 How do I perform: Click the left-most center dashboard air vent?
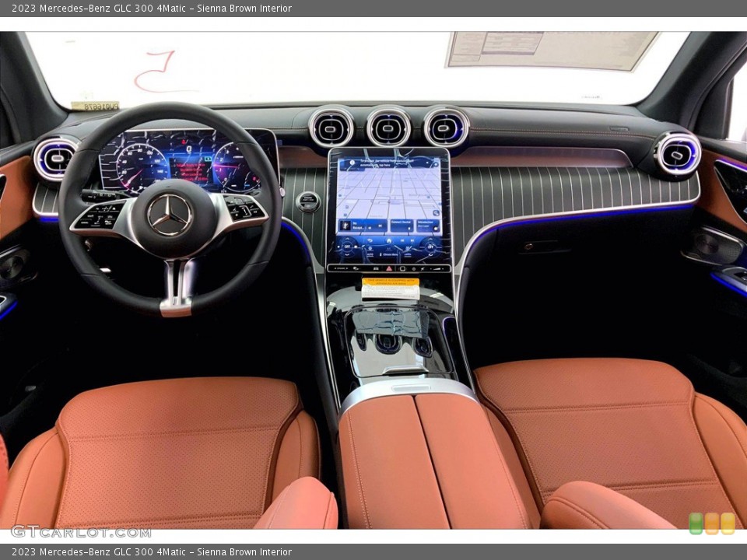pyautogui.click(x=331, y=127)
